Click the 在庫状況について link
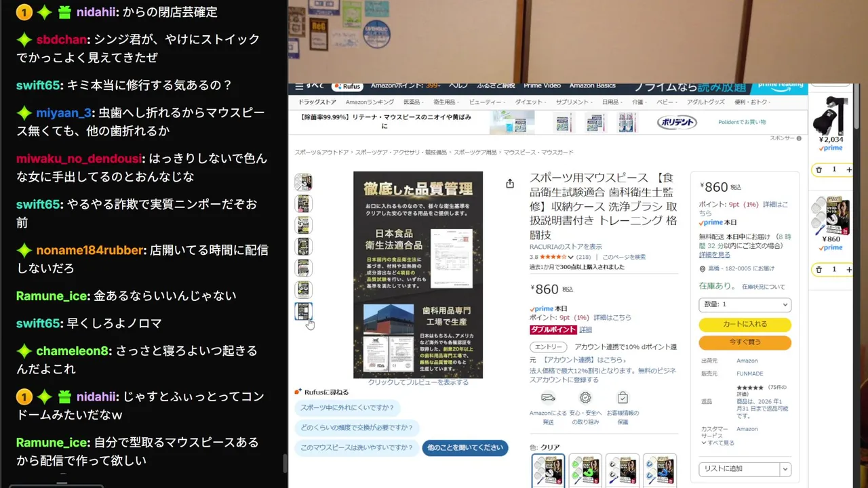The image size is (868, 488). click(x=763, y=287)
